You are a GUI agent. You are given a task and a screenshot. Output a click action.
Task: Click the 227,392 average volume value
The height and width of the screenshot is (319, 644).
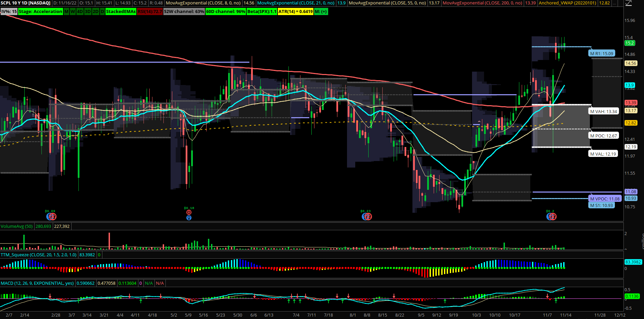coord(62,226)
